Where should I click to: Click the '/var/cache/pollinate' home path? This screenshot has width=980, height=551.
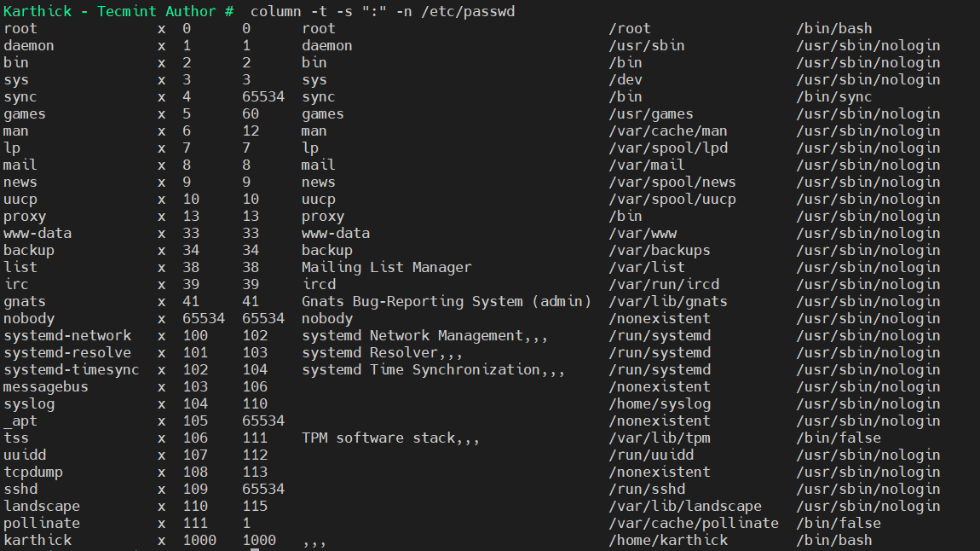[x=694, y=523]
